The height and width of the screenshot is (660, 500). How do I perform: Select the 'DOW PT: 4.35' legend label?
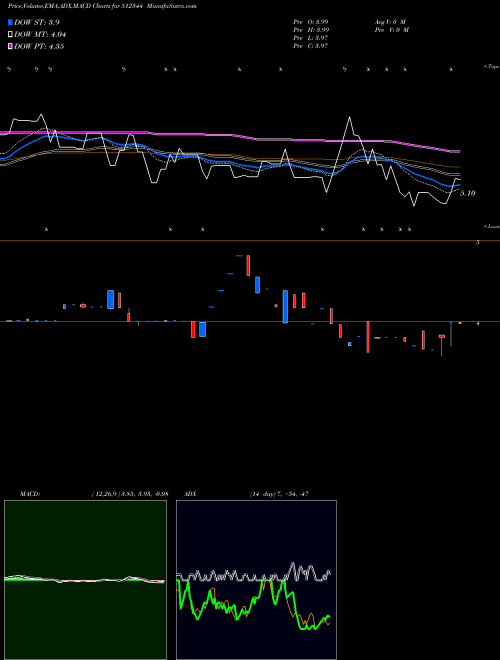coord(39,46)
